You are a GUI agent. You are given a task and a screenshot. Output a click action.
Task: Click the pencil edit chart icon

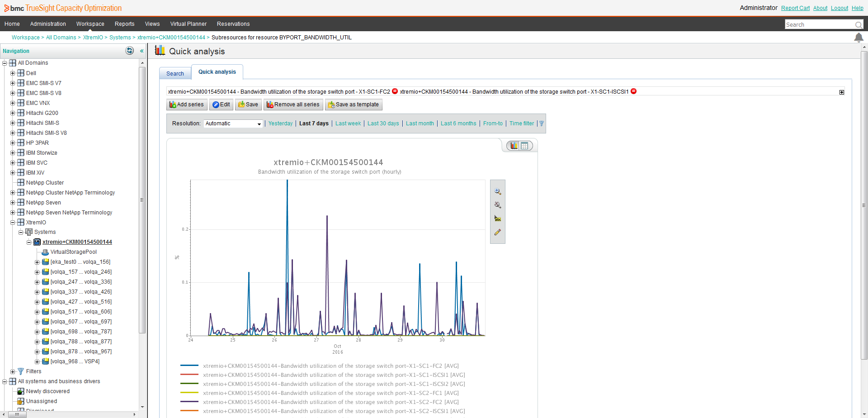(498, 232)
